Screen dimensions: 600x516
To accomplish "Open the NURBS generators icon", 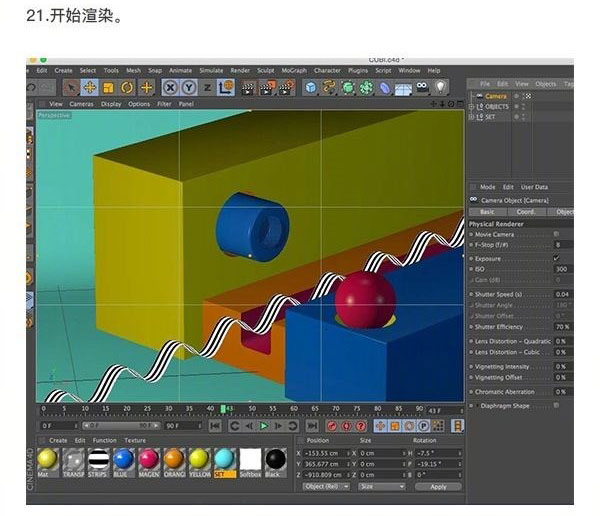I will tap(347, 88).
